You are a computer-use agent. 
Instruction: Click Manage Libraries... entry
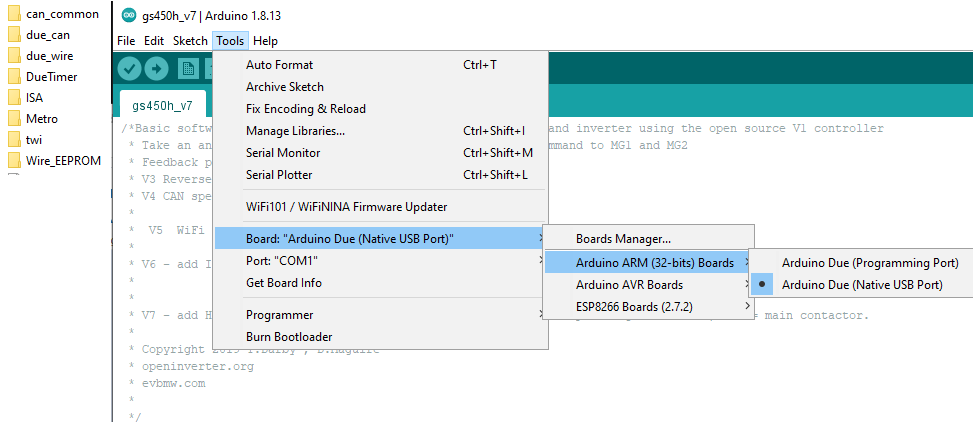click(x=295, y=131)
